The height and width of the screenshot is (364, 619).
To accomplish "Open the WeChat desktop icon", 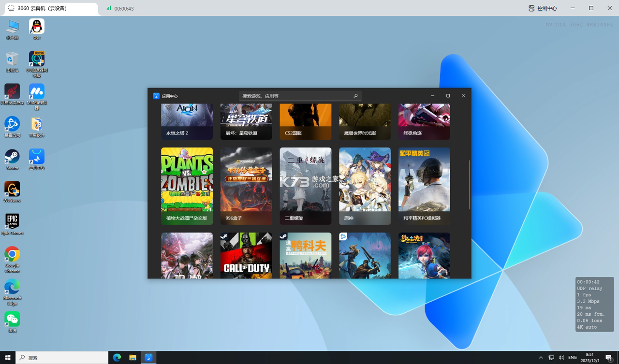I will pyautogui.click(x=12, y=322).
